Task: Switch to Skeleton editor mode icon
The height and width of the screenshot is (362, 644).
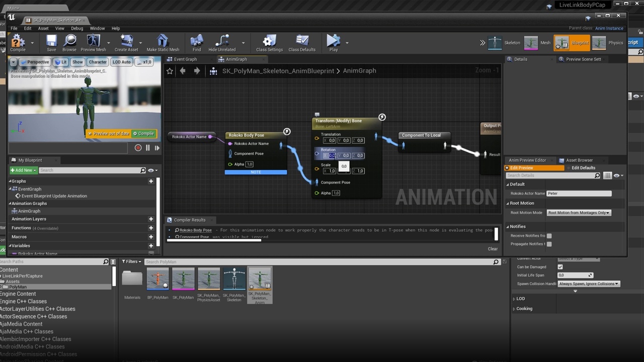Action: click(x=496, y=43)
